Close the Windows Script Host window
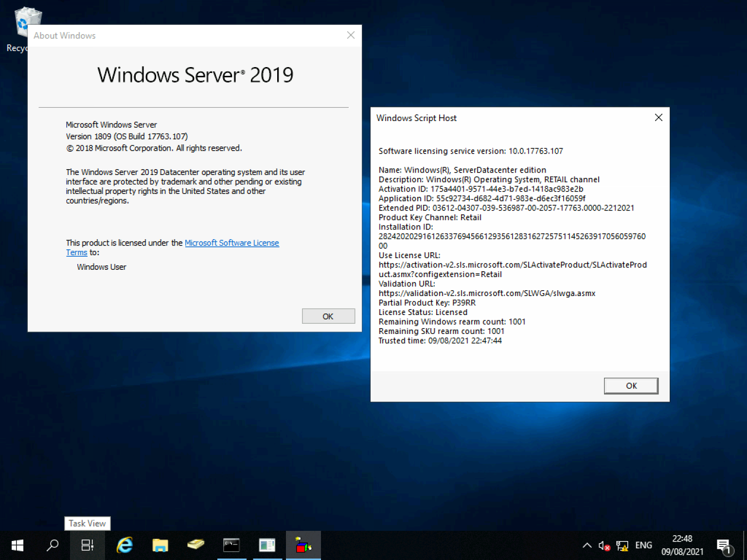 point(658,117)
